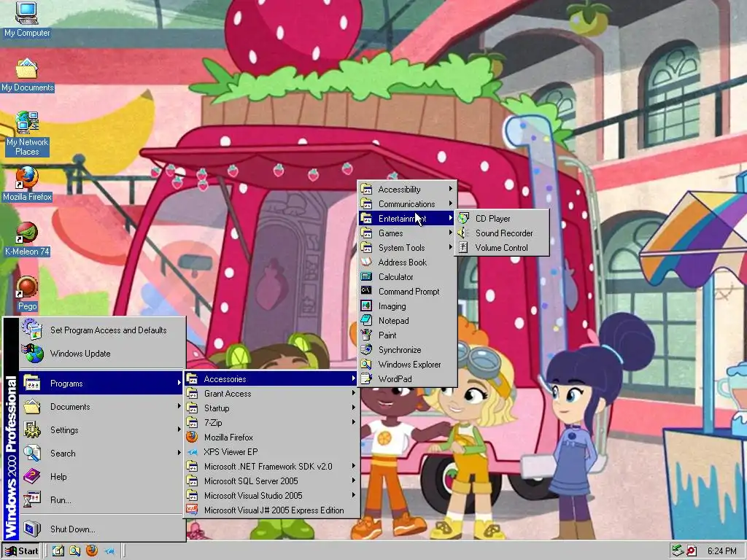This screenshot has height=560, width=747.
Task: Click the Calculator icon
Action: point(366,276)
